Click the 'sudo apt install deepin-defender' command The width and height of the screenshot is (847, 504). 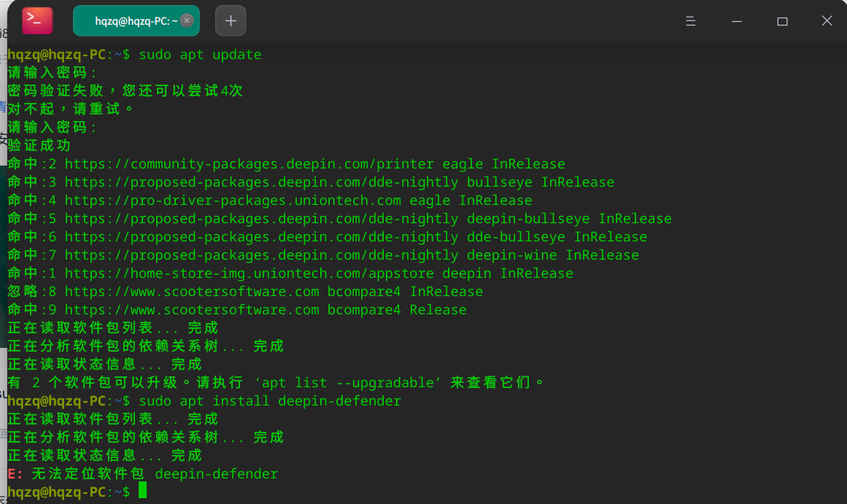[269, 401]
